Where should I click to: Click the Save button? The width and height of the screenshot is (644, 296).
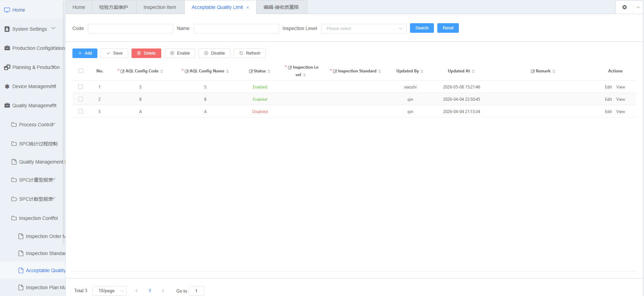(114, 53)
